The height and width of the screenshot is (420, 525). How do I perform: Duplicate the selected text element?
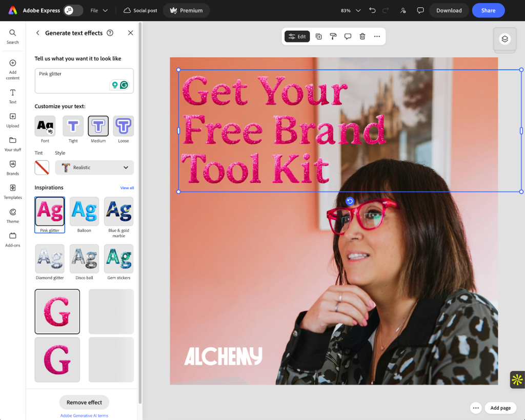coord(319,36)
